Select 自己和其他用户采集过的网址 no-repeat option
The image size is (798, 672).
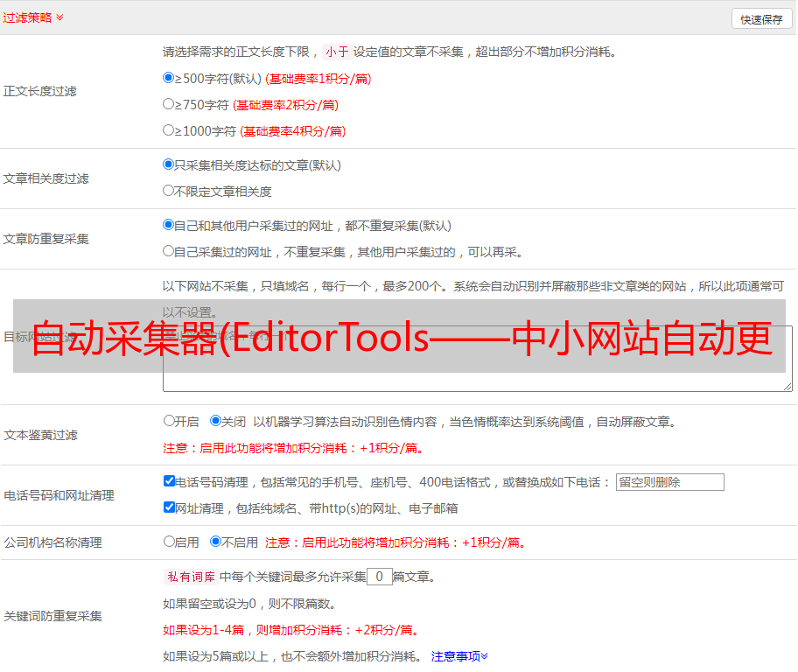(169, 225)
